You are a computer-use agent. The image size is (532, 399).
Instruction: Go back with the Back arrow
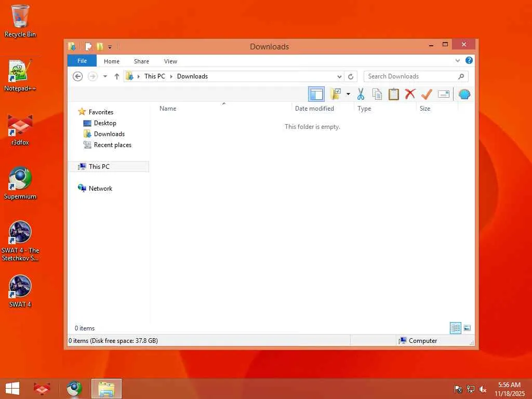click(x=78, y=76)
